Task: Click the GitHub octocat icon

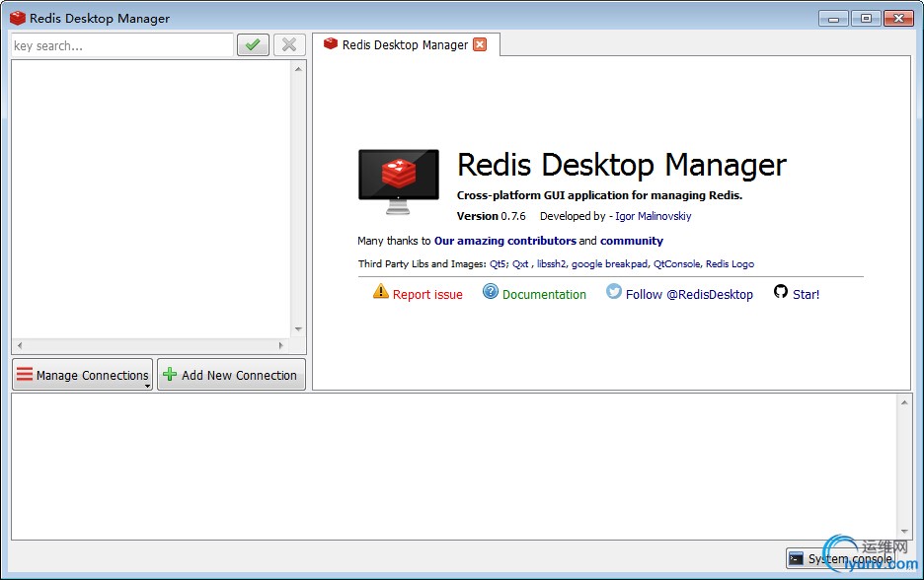Action: coord(781,291)
